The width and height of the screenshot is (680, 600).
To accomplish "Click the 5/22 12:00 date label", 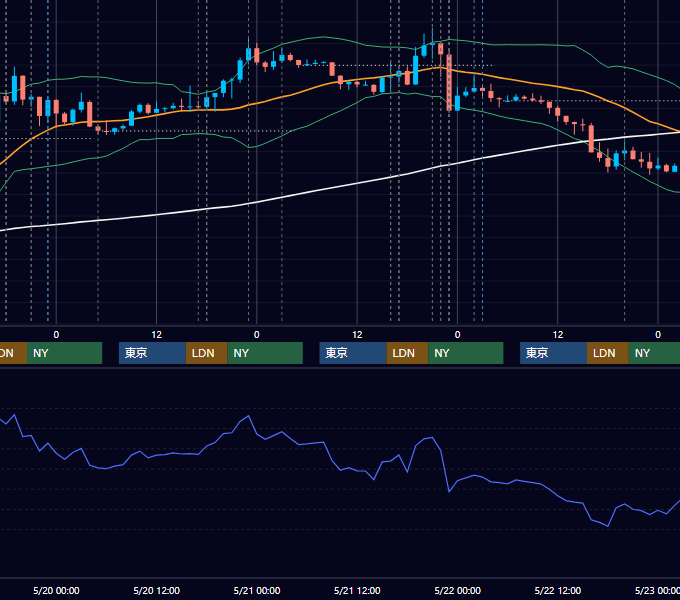I will coord(558,590).
